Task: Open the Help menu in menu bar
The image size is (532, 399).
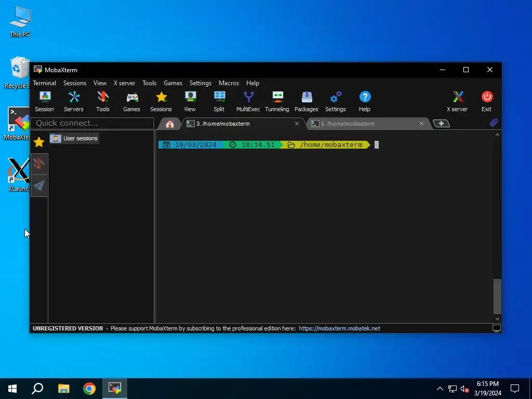Action: coord(253,83)
